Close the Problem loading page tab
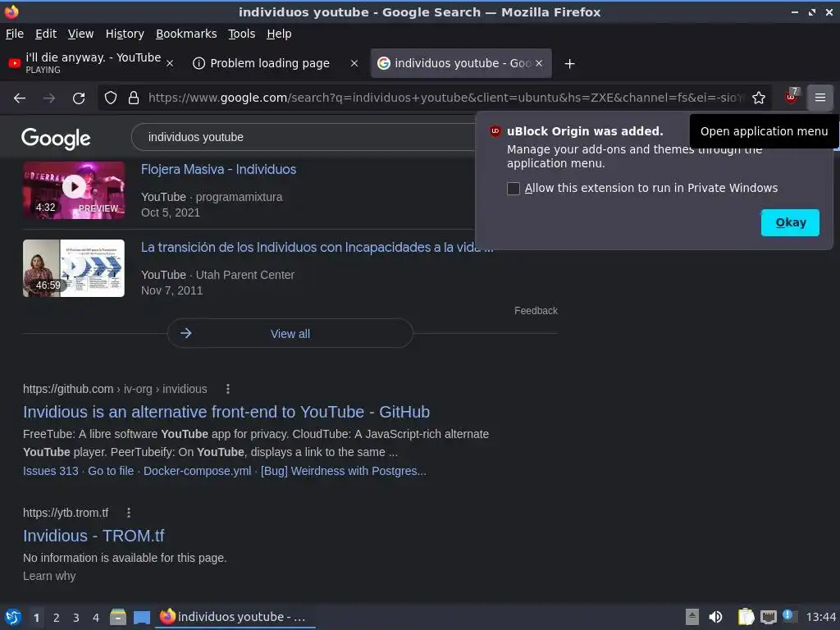The height and width of the screenshot is (630, 840). coord(354,63)
